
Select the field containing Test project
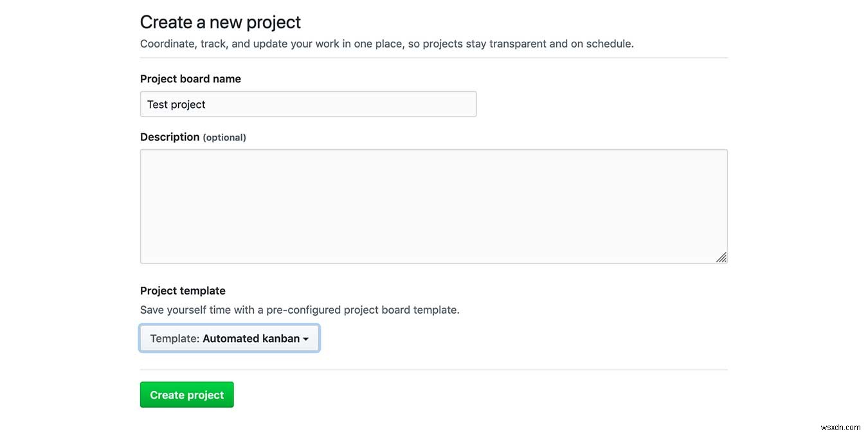pos(308,104)
